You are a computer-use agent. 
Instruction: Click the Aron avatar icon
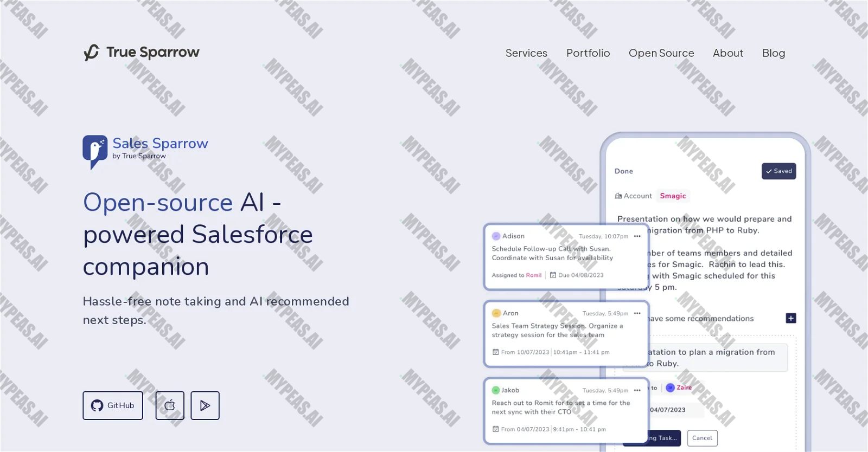[496, 313]
